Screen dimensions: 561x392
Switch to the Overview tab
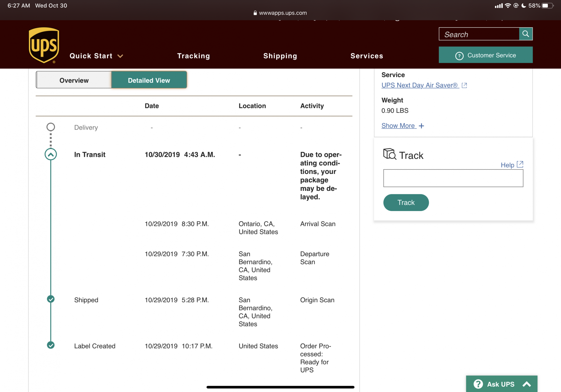74,80
